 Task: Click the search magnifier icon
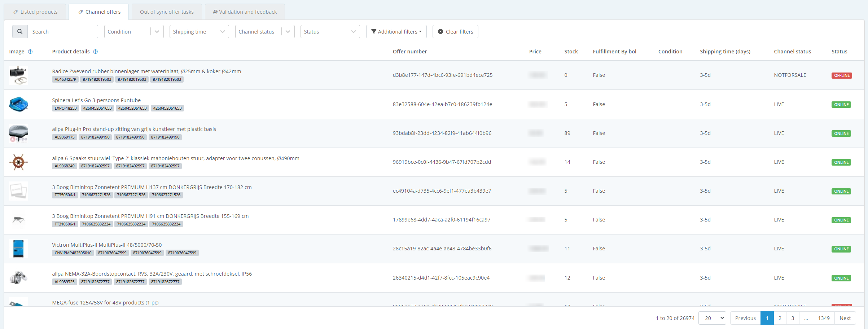click(20, 32)
